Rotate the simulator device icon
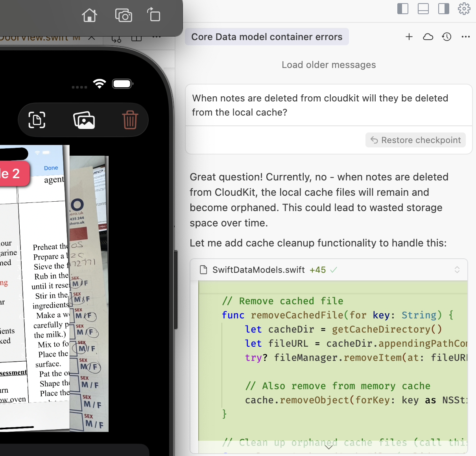Screen dimensions: 476x456 [154, 15]
